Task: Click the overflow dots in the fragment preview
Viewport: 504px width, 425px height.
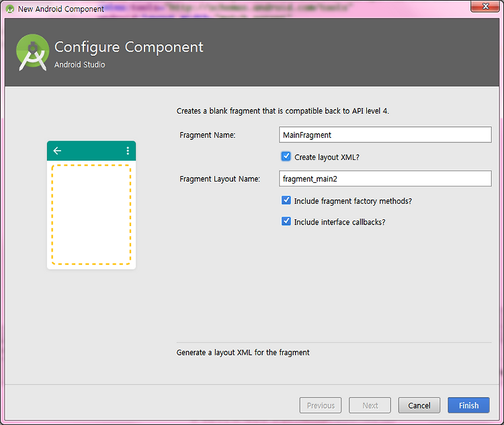Action: pyautogui.click(x=128, y=151)
